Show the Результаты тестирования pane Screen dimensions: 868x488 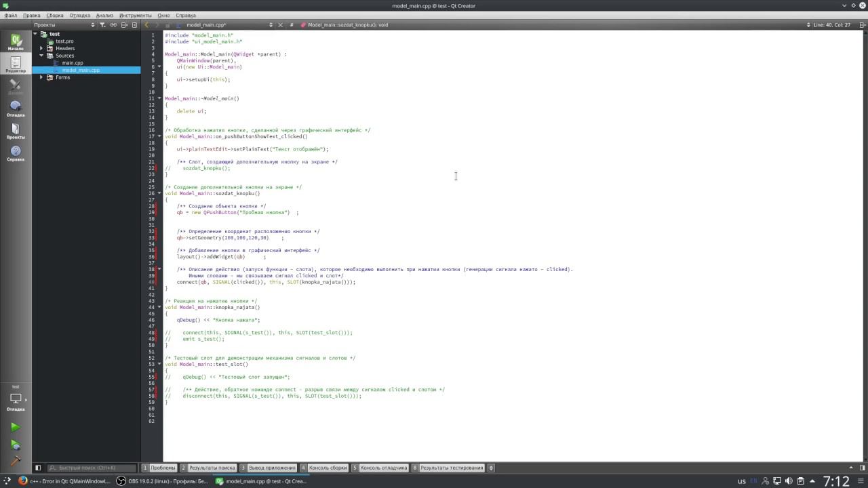tap(448, 468)
